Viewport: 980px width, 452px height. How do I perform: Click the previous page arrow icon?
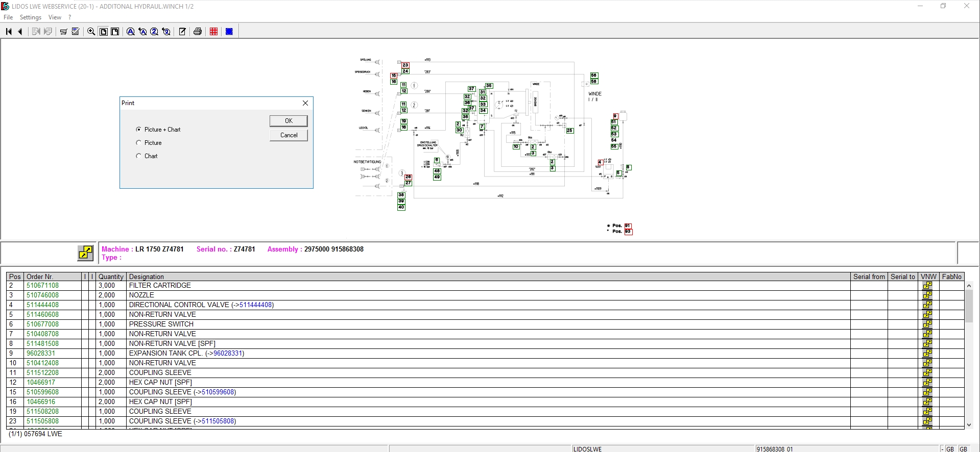20,32
